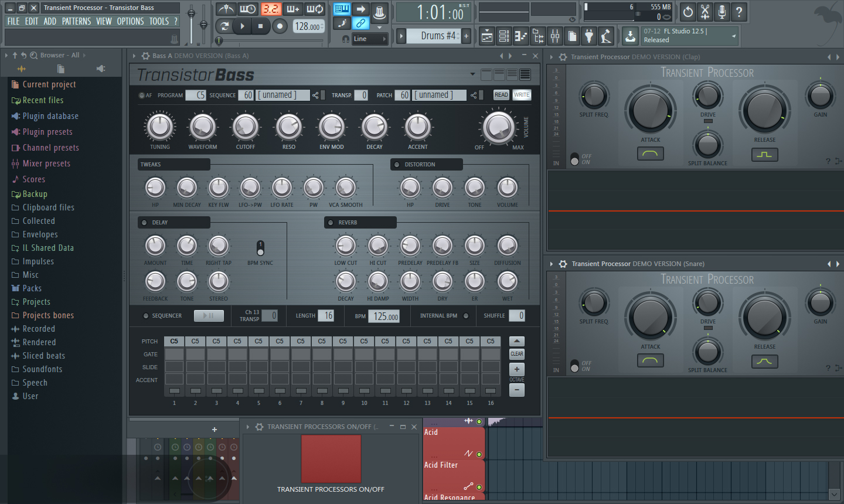
Task: Open the Line snap mode dropdown
Action: tap(370, 39)
